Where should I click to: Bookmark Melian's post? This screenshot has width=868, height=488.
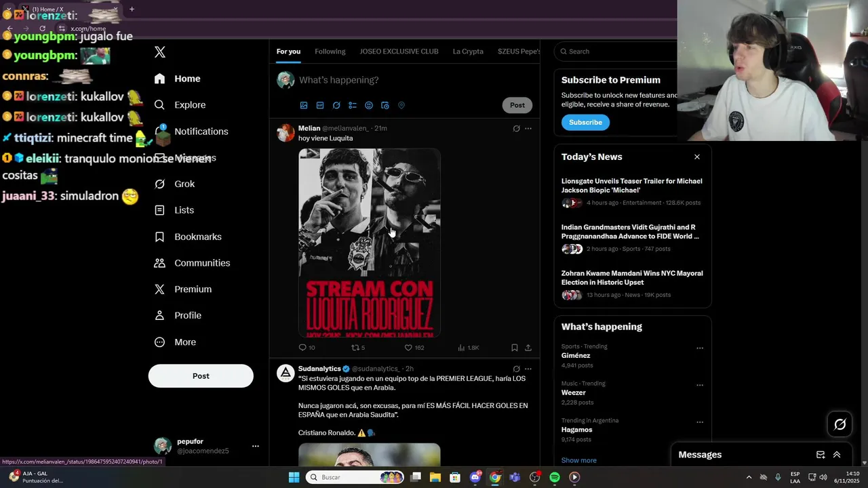pyautogui.click(x=514, y=348)
